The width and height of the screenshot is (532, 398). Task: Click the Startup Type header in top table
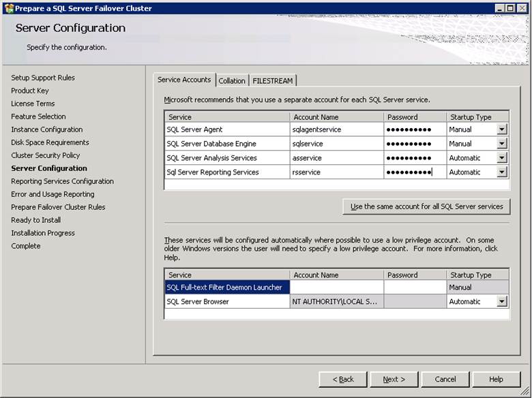point(477,117)
